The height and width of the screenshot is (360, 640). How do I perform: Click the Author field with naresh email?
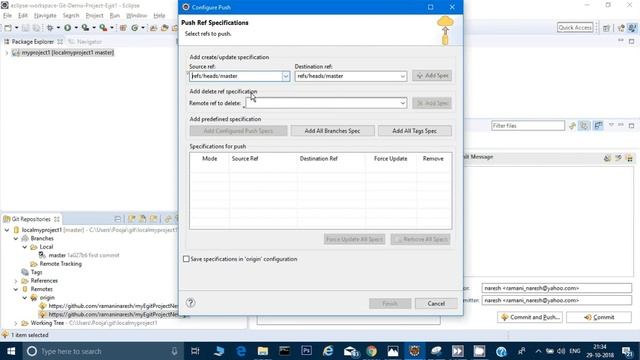556,288
